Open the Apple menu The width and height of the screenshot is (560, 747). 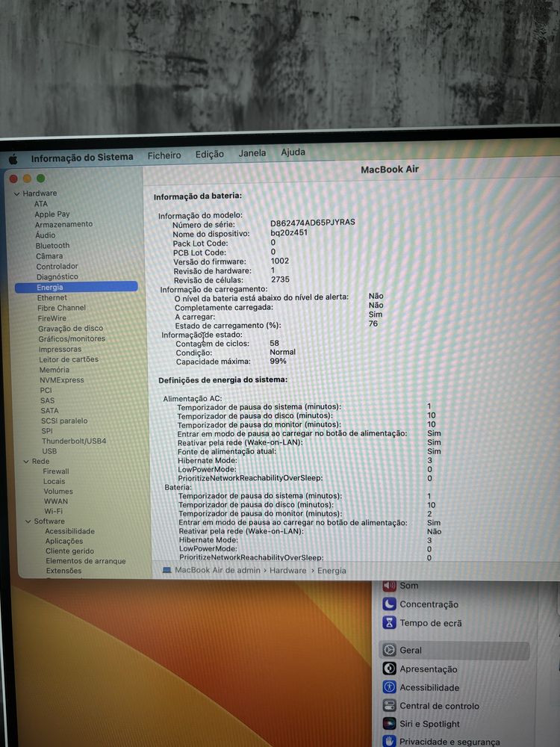click(x=13, y=158)
